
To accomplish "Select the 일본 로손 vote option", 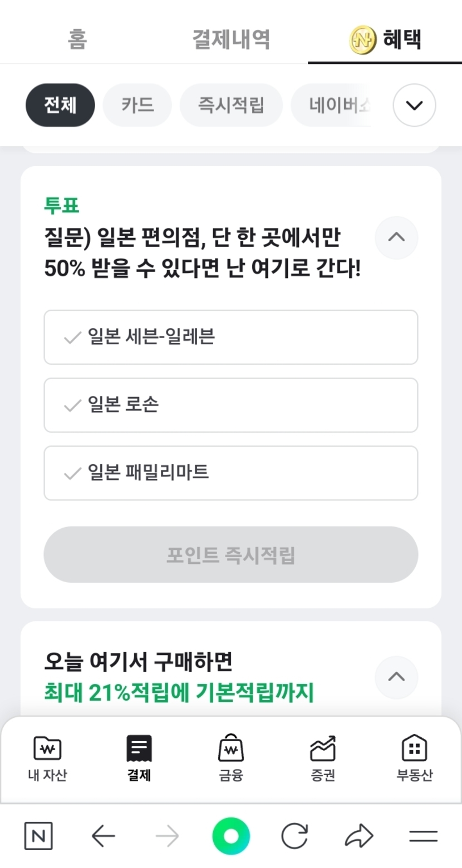I will (x=230, y=405).
